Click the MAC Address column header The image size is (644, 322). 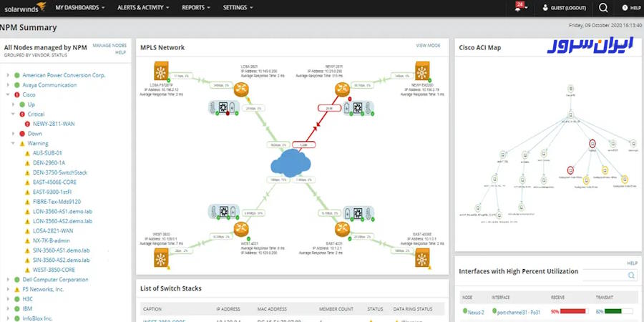pos(272,309)
